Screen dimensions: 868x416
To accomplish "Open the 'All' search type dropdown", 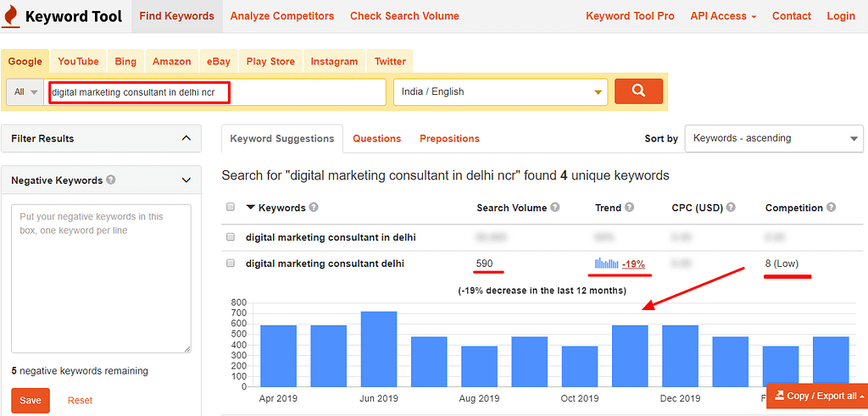I will (25, 92).
